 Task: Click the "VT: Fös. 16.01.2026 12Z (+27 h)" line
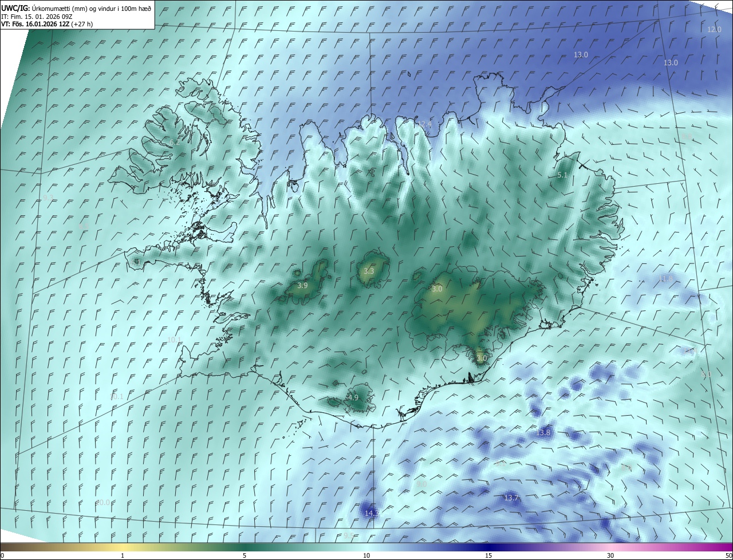(47, 24)
